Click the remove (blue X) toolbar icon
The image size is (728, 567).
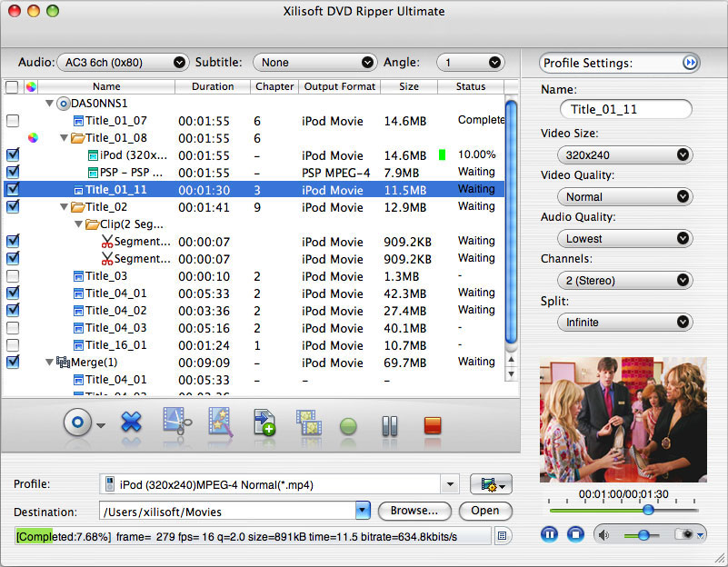pyautogui.click(x=131, y=423)
